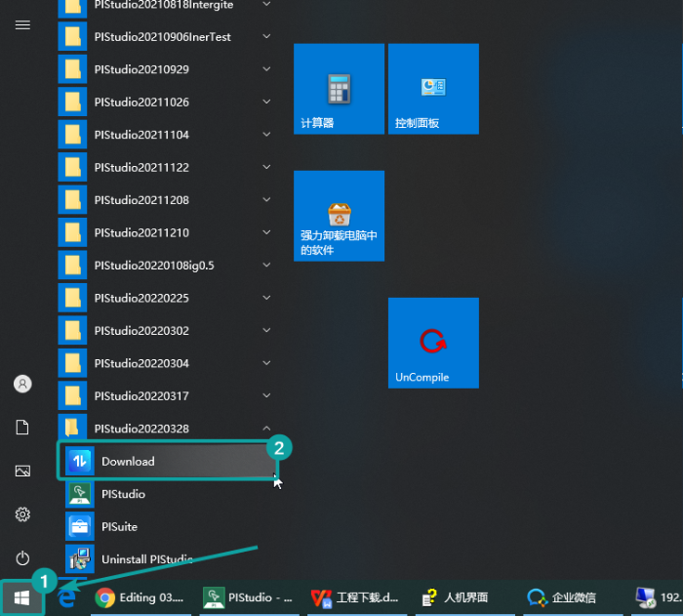Open the Calculator tile (计算器)

click(339, 89)
